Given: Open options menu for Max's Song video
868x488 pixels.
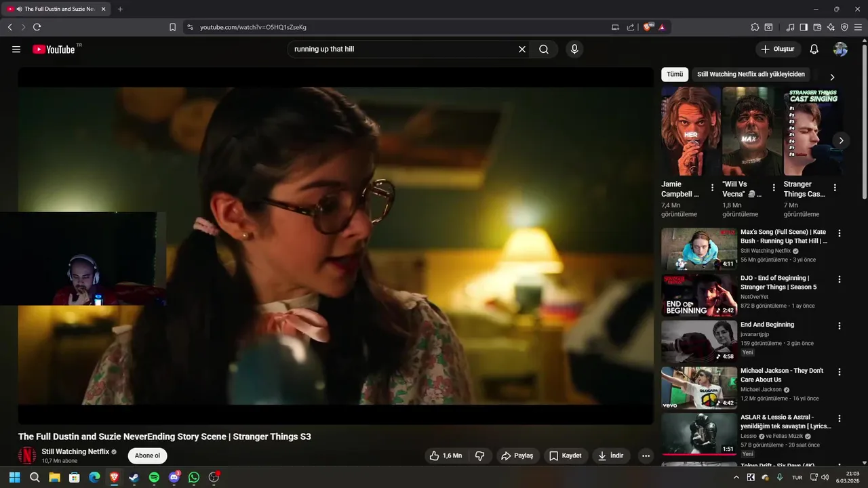Looking at the screenshot, I should (840, 233).
